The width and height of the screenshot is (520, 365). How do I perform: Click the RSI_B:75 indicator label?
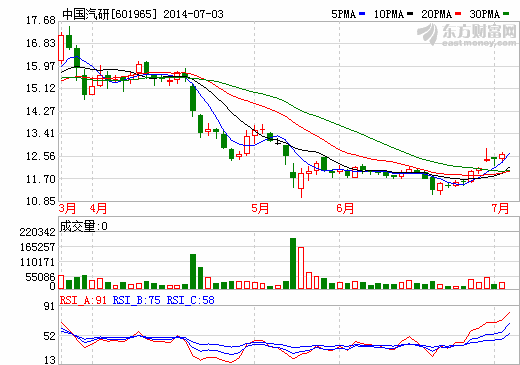pyautogui.click(x=137, y=300)
